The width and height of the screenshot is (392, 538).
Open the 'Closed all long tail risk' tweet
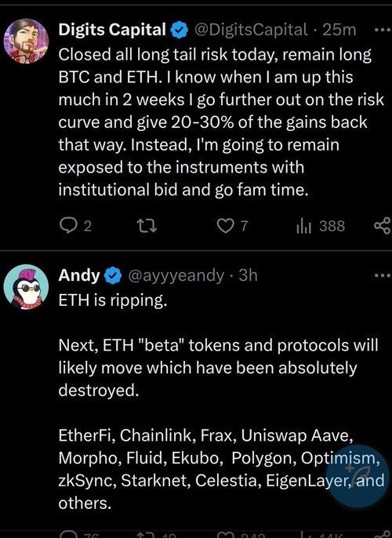pyautogui.click(x=221, y=122)
